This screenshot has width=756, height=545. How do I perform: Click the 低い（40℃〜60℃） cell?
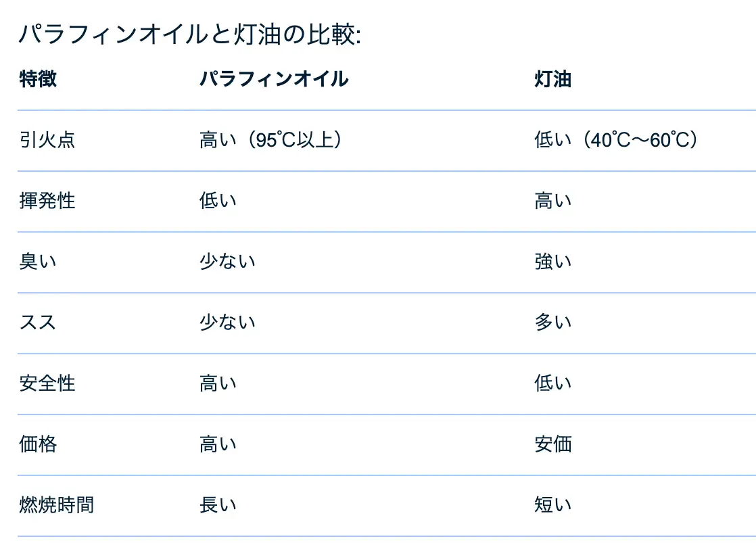click(x=615, y=140)
